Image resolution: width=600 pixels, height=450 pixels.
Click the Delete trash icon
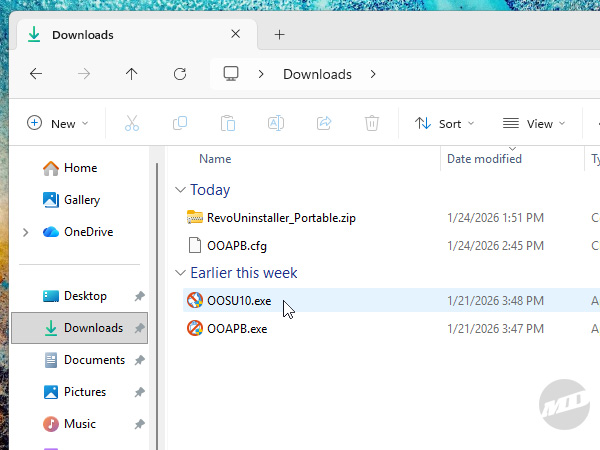pyautogui.click(x=372, y=123)
